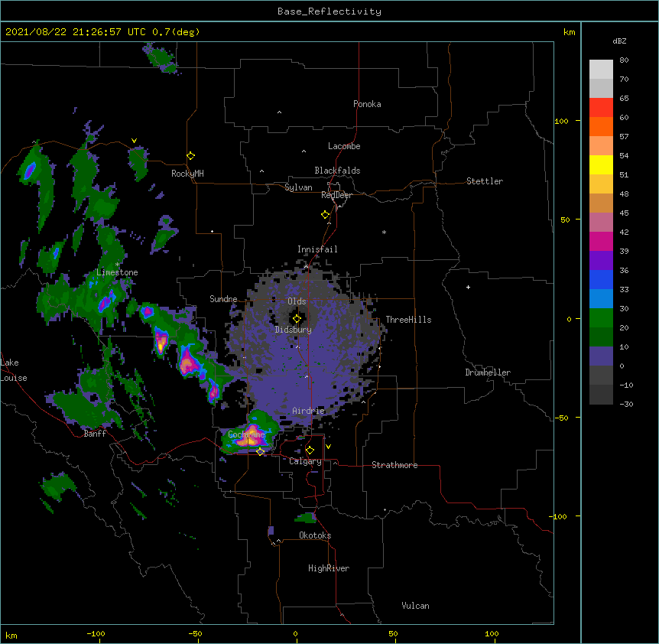
Task: Select the RedDeer city label
Action: click(336, 195)
